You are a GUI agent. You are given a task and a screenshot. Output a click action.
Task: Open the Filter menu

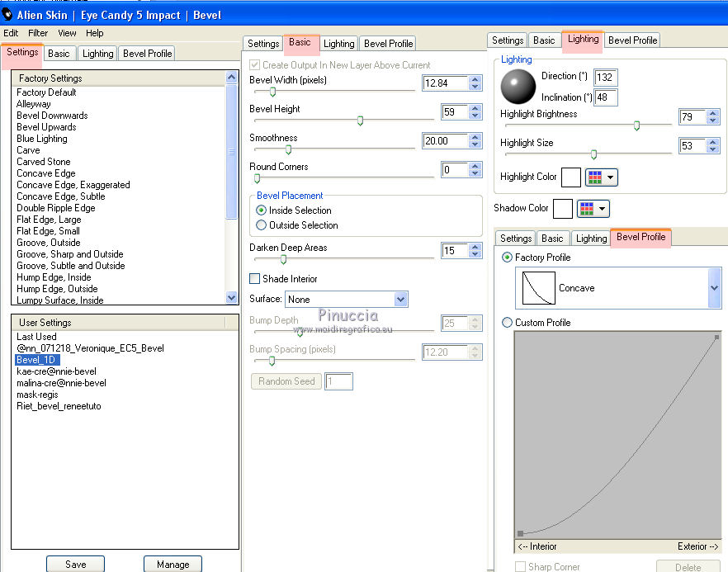click(x=38, y=33)
